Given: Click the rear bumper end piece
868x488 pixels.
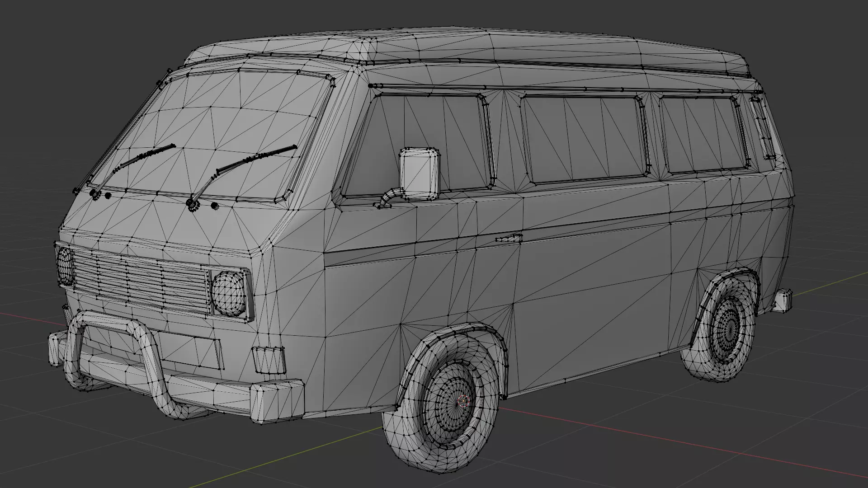Looking at the screenshot, I should click(783, 300).
